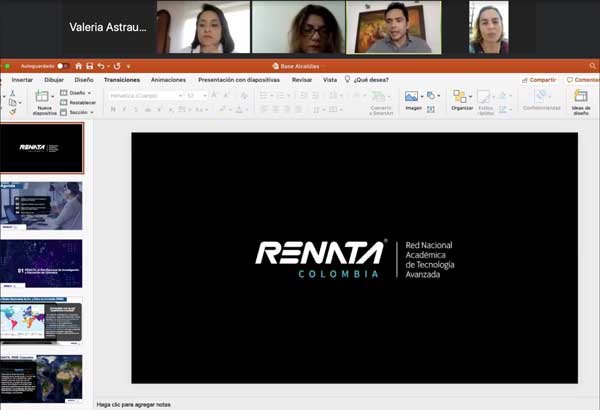Click the video tile of woman with glasses
The width and height of the screenshot is (600, 410).
(x=298, y=27)
